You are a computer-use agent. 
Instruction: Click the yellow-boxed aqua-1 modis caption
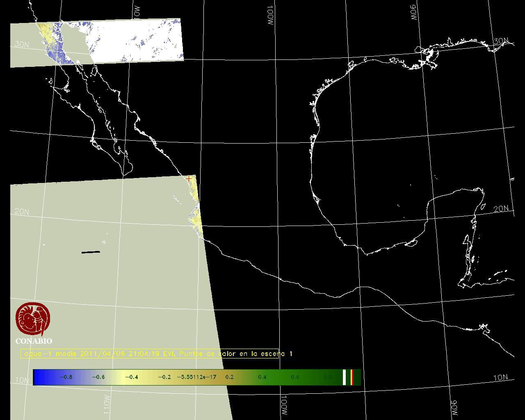point(150,354)
